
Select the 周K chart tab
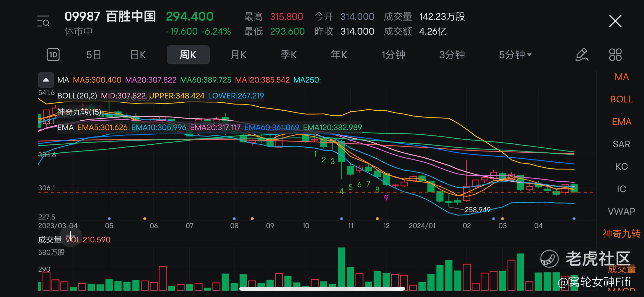click(x=188, y=55)
